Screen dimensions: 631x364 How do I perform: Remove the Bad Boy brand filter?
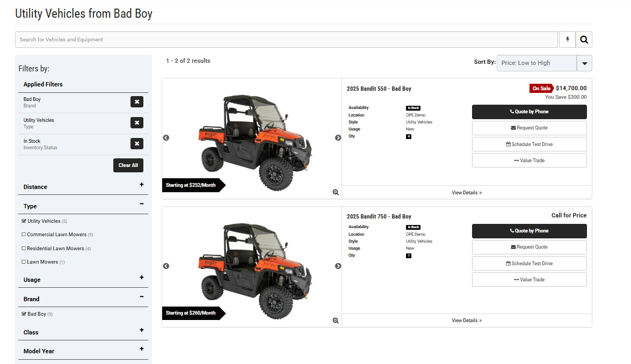[x=137, y=102]
